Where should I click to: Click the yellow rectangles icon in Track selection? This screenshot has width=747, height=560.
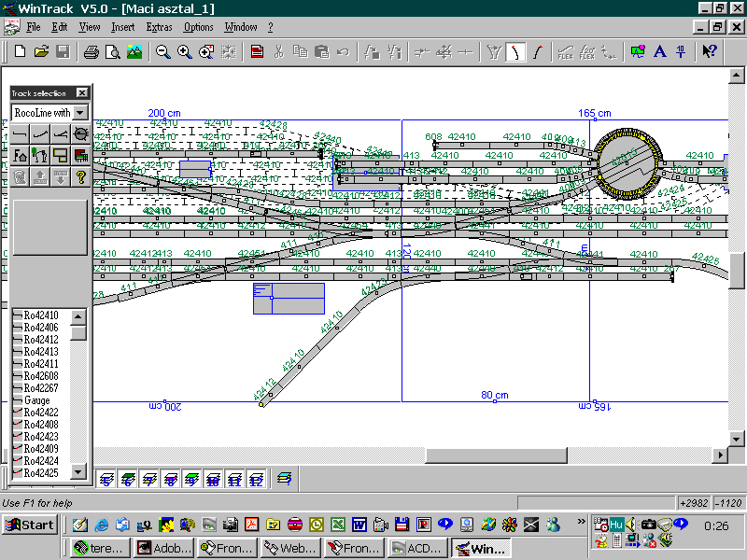61,155
